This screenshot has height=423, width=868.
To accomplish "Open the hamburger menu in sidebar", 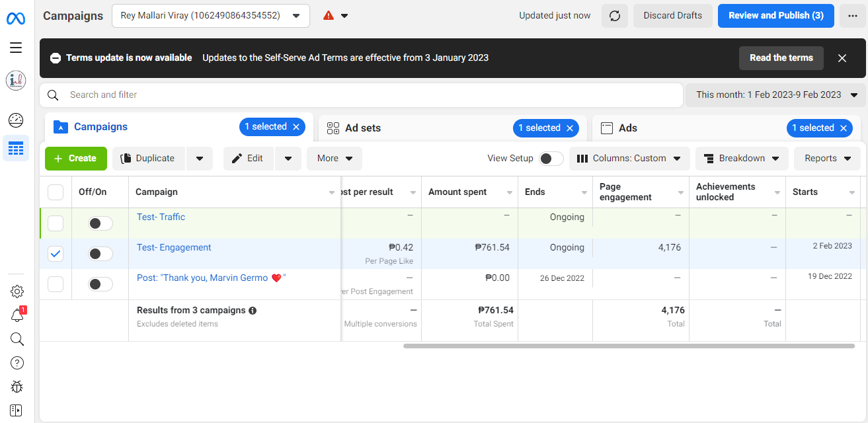I will 16,48.
